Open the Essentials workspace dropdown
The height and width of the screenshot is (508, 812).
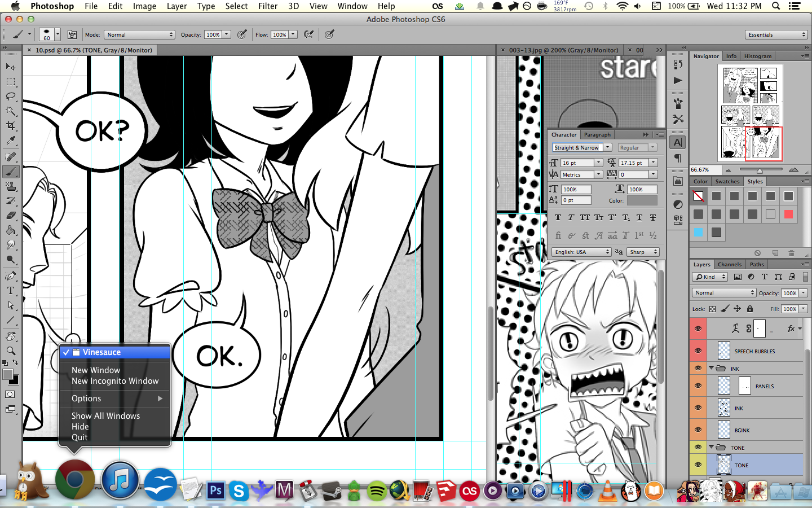coord(776,34)
